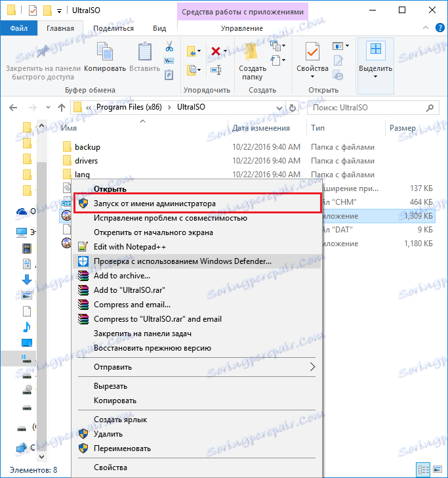Choose Открыть in context menu
The height and width of the screenshot is (478, 448).
196,189
